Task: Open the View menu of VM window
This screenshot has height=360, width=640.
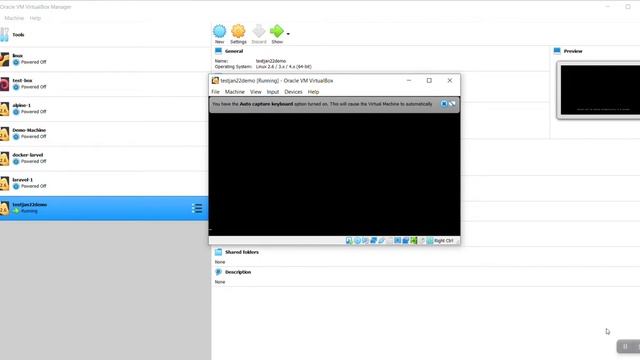Action: tap(256, 92)
